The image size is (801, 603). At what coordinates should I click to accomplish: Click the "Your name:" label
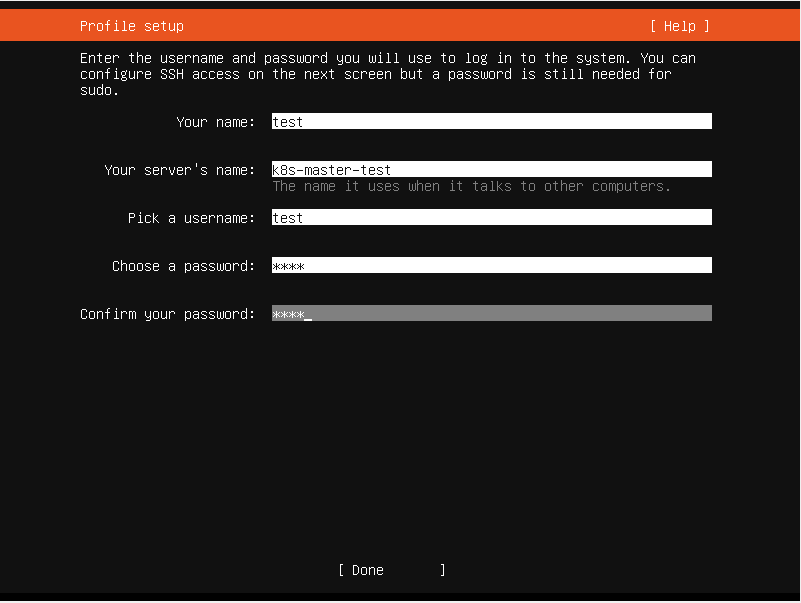[215, 122]
